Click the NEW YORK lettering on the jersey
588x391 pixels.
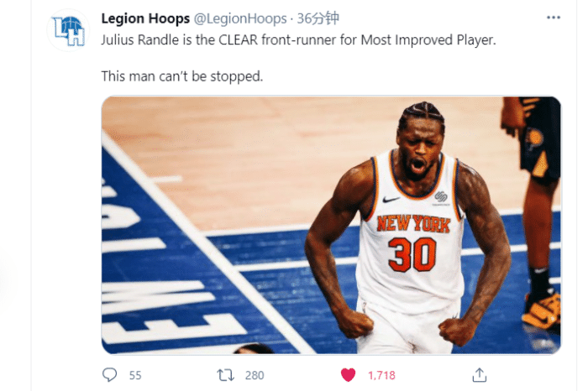coord(413,224)
